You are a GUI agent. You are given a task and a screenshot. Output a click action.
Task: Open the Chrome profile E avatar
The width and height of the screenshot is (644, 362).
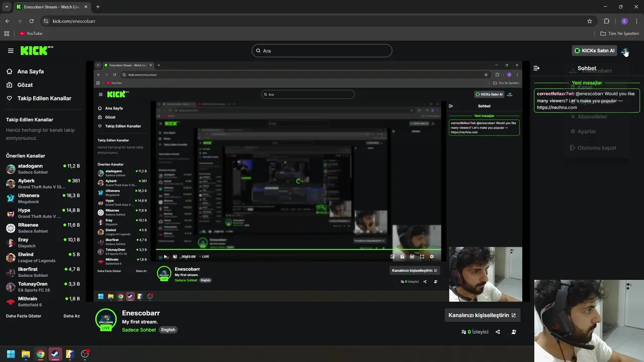(x=624, y=21)
